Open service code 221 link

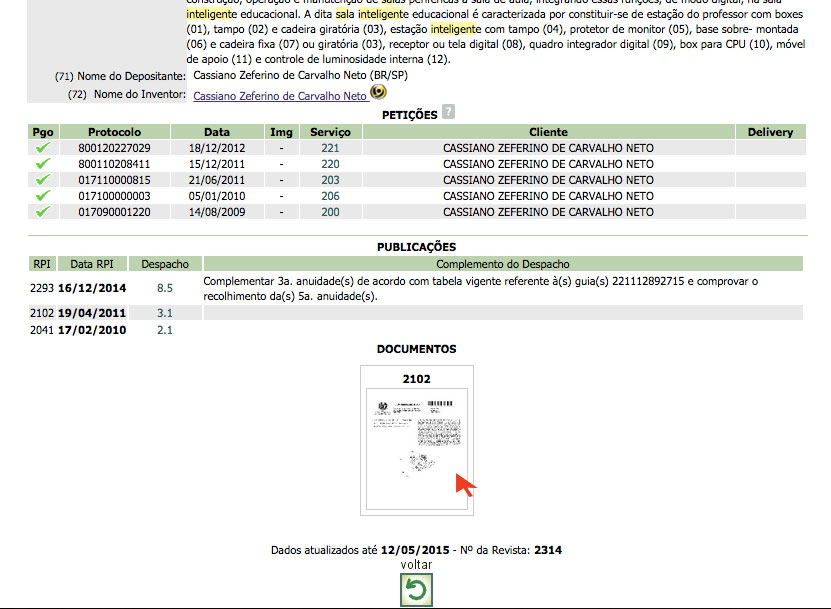click(x=330, y=148)
